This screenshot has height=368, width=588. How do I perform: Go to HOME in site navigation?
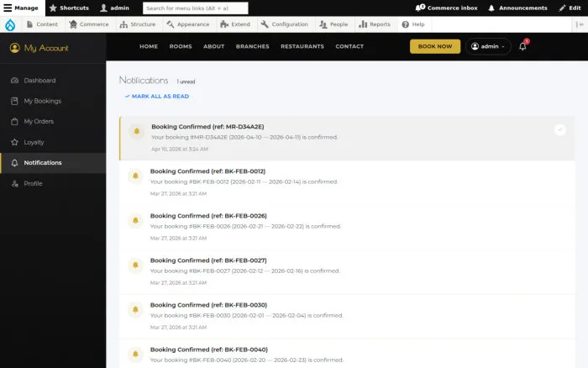(149, 46)
